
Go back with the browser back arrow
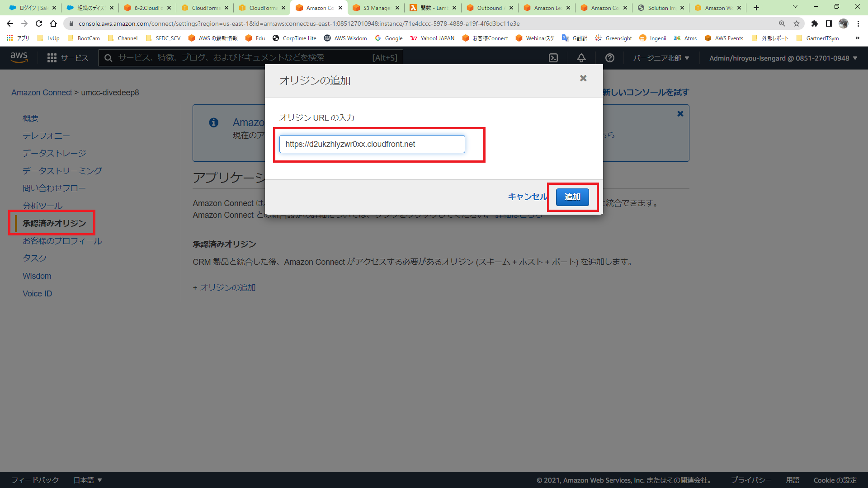(10, 23)
